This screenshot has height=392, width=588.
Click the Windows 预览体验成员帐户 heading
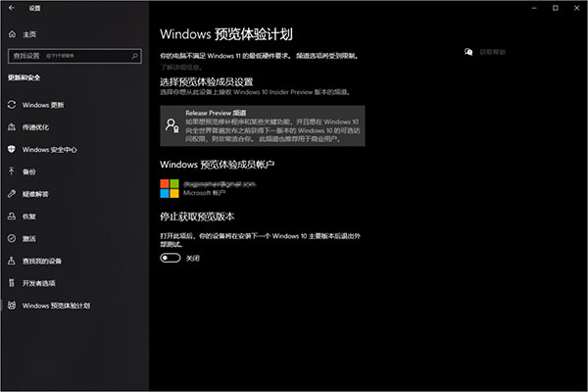point(218,165)
